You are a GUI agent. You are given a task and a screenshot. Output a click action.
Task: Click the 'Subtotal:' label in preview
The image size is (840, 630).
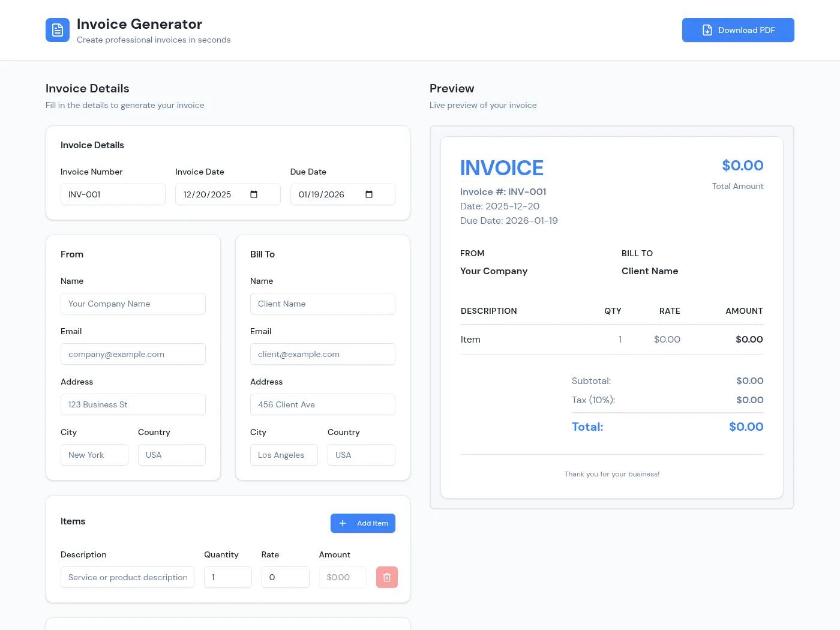click(592, 381)
